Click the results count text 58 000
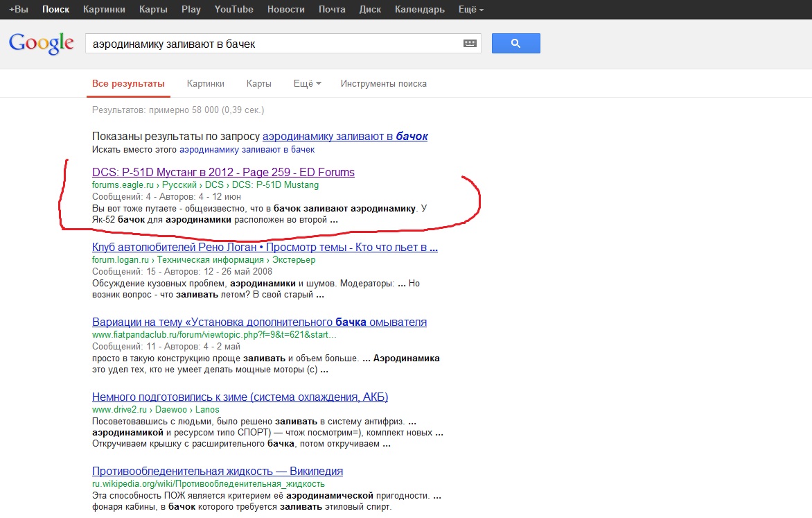This screenshot has height=518, width=812. click(x=178, y=110)
